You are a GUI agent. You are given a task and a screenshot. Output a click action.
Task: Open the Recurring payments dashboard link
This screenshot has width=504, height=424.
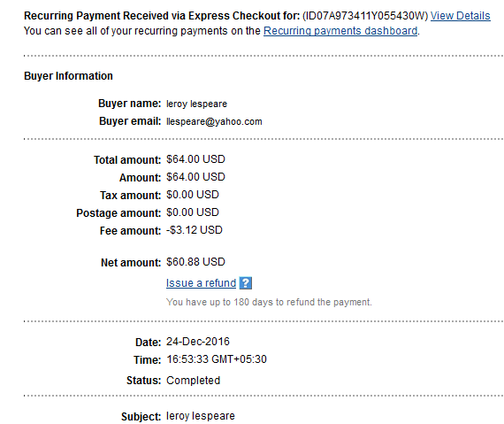pos(340,31)
